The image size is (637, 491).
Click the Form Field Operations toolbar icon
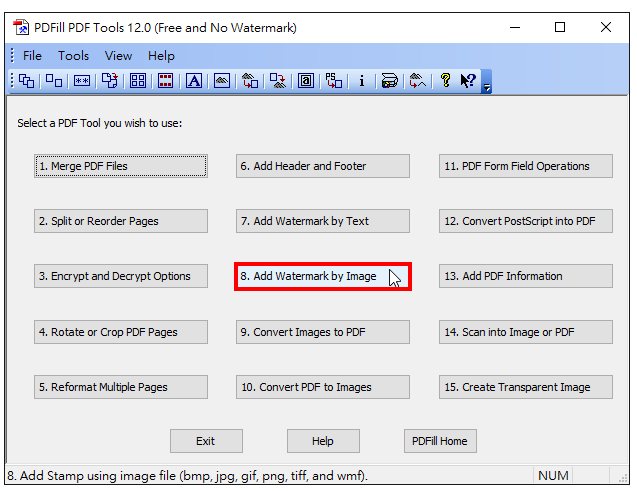(x=306, y=81)
